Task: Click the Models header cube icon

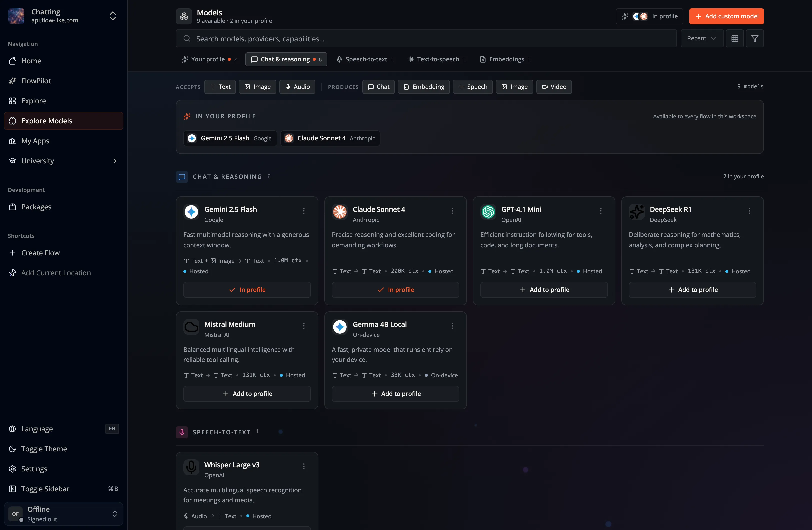Action: point(184,16)
